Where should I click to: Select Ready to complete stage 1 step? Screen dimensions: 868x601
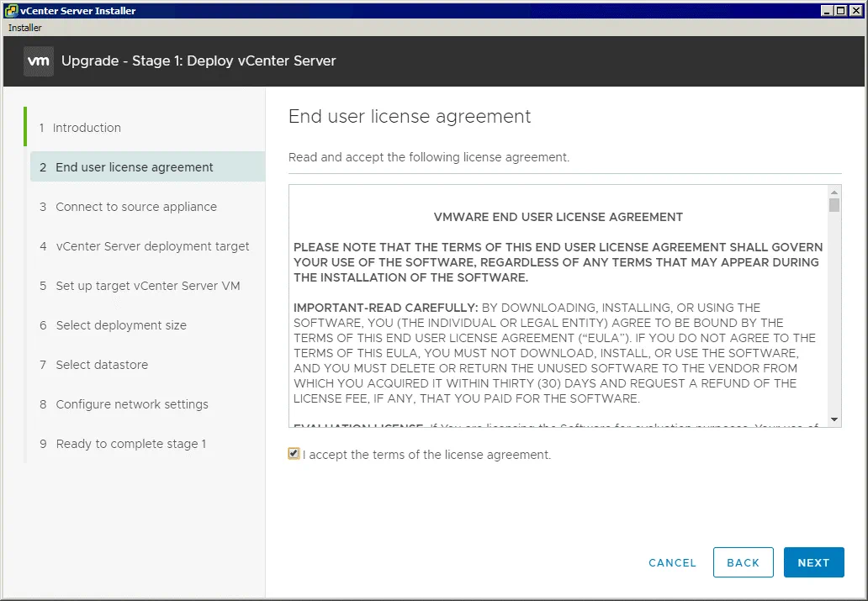[131, 444]
